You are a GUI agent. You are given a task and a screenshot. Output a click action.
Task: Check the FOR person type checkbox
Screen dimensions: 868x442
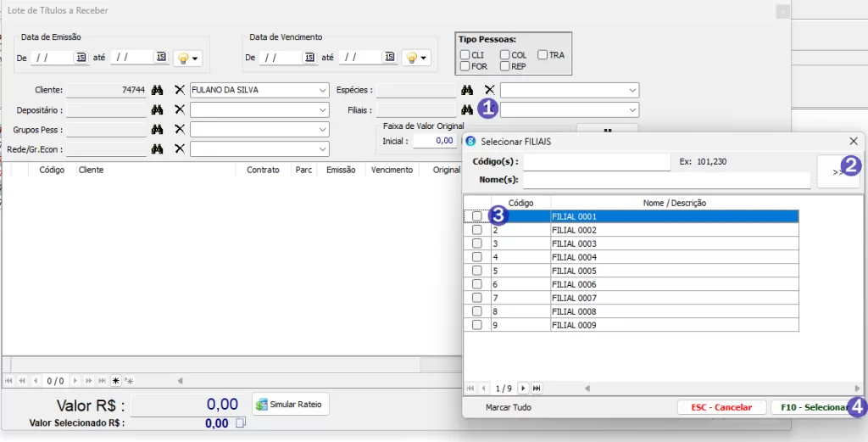pos(465,66)
